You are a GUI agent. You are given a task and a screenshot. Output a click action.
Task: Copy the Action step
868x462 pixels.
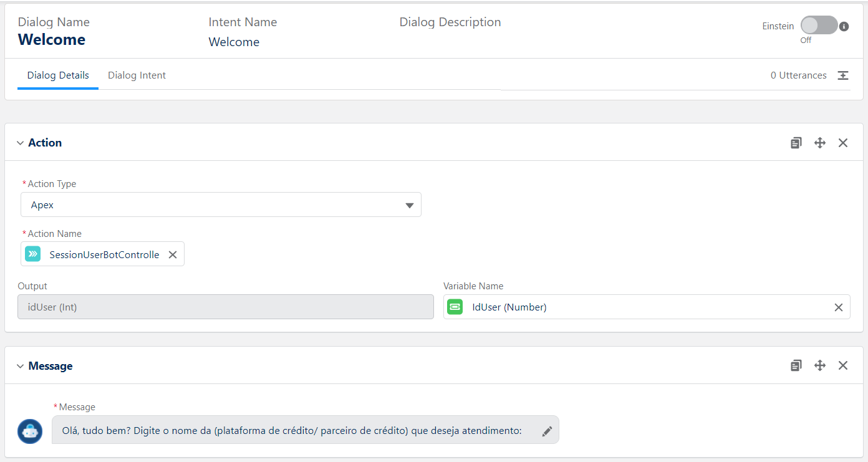[796, 143]
